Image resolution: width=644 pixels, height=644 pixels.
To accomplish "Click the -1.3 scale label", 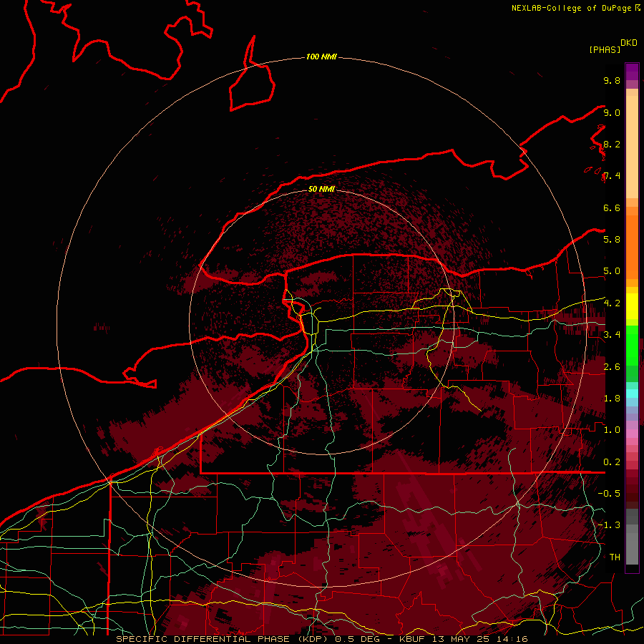I will [609, 525].
